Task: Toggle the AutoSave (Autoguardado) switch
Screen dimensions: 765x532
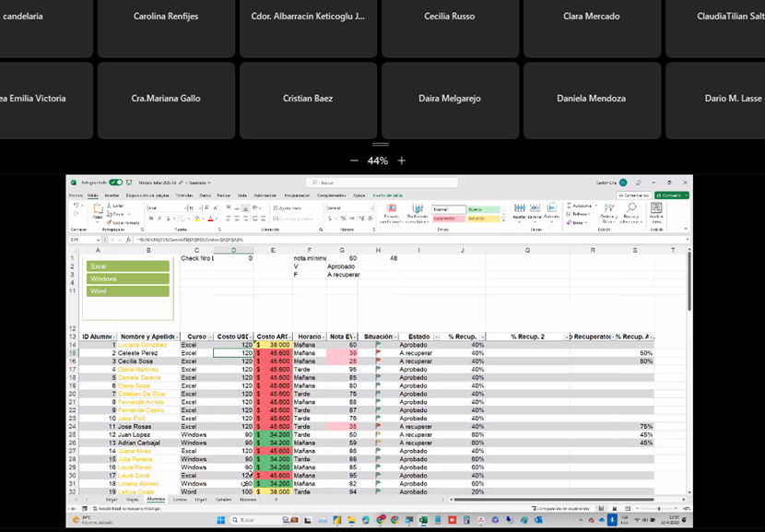Action: tap(116, 183)
